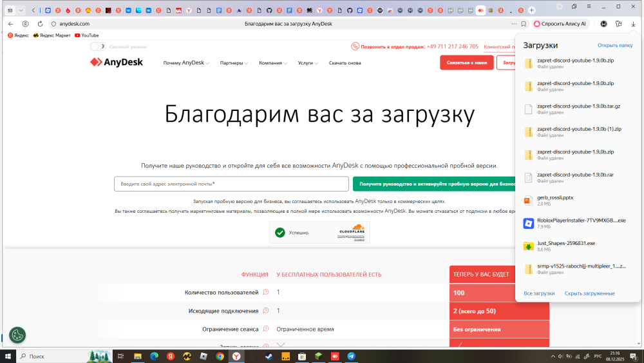Click Открыть папку in downloads panel

(615, 45)
